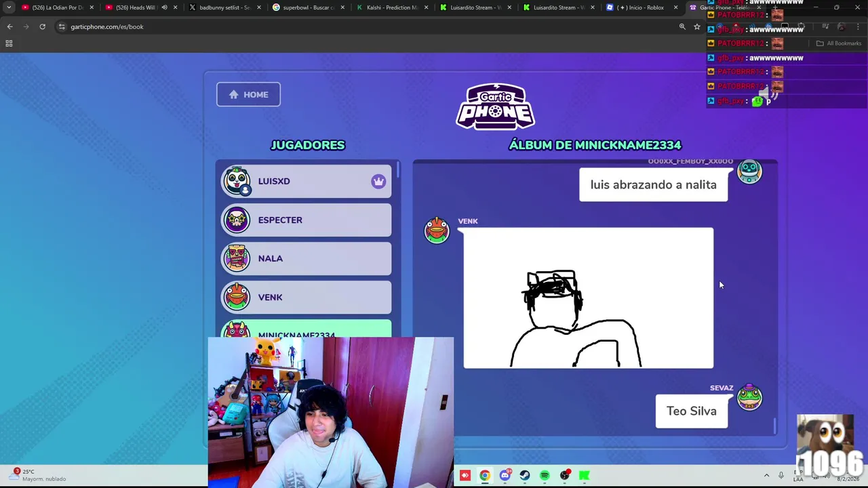Click the JUGADORES heading

pyautogui.click(x=308, y=145)
